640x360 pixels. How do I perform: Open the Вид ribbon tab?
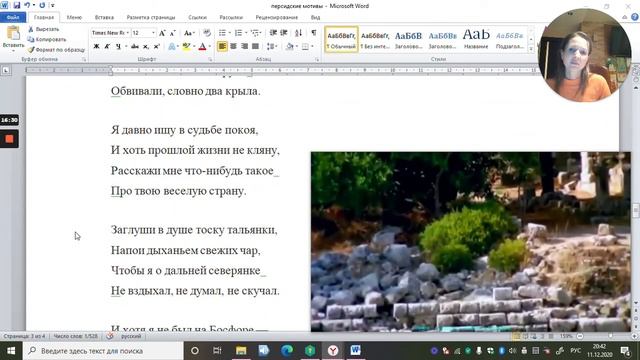click(315, 18)
